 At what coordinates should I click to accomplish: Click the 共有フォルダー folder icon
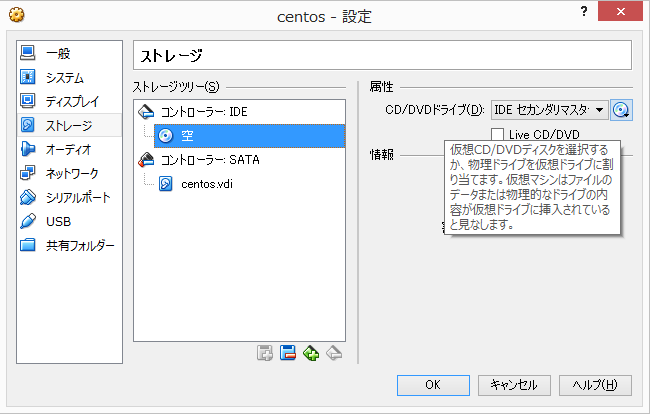(28, 245)
